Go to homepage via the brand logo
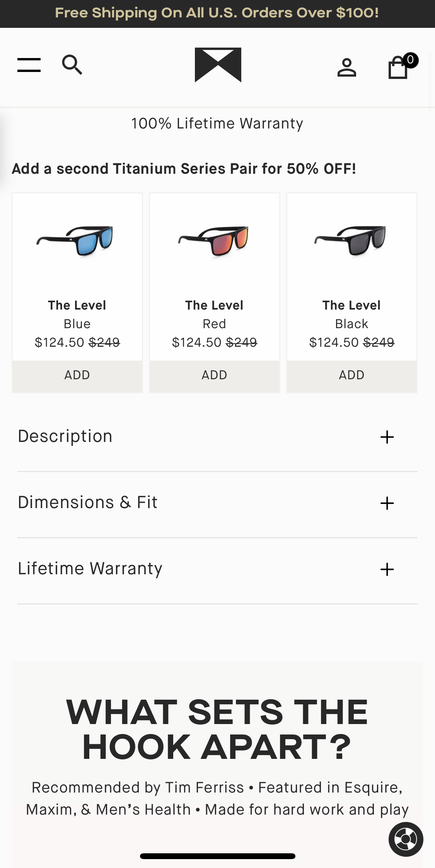The height and width of the screenshot is (868, 435). click(x=218, y=65)
